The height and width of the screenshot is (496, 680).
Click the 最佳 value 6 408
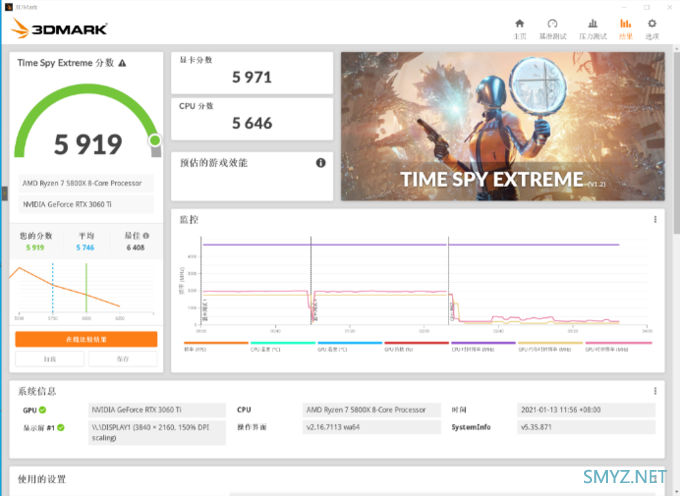[x=135, y=248]
